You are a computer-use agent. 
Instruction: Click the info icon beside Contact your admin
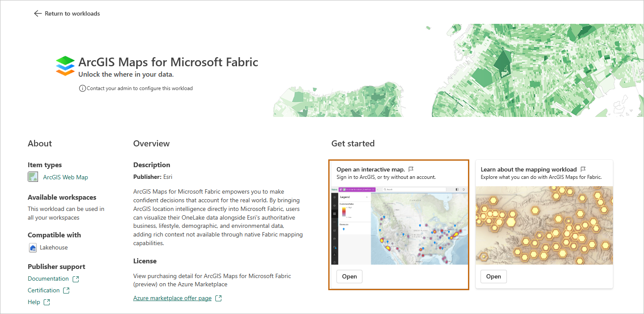tap(82, 88)
